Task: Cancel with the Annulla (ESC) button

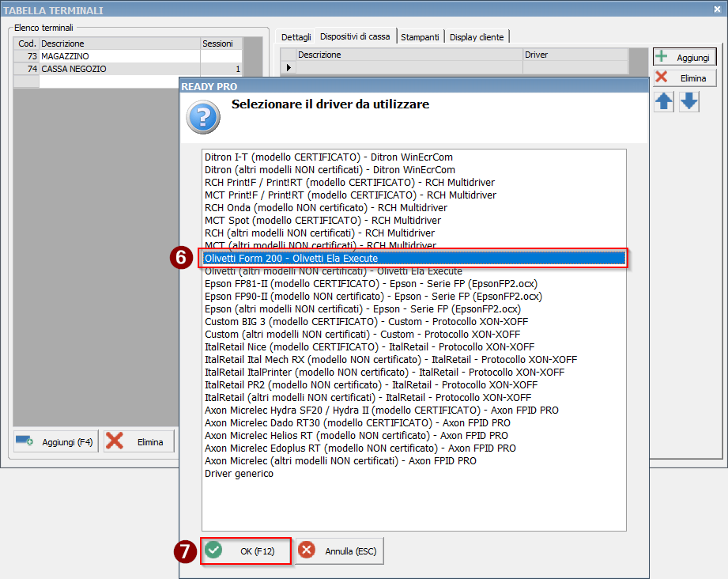Action: click(x=340, y=551)
